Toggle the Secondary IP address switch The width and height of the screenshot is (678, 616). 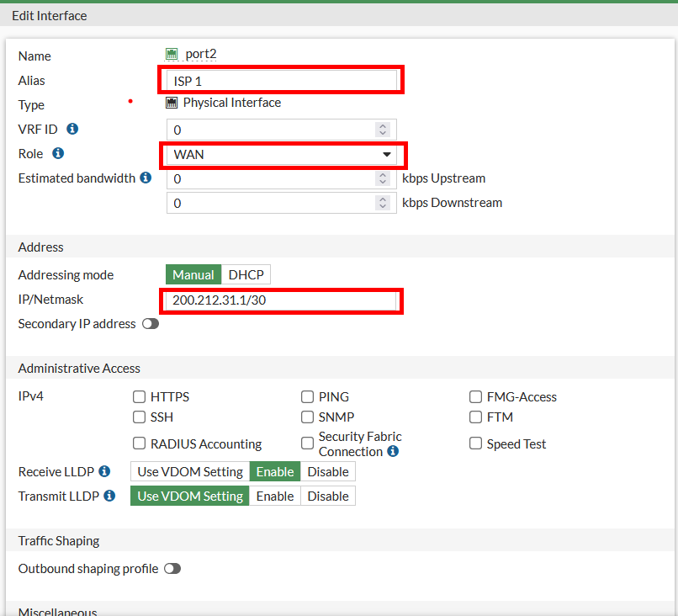tap(151, 324)
